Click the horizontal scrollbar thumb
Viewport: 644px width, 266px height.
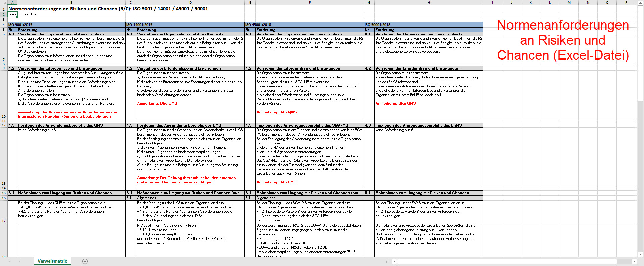click(x=507, y=261)
